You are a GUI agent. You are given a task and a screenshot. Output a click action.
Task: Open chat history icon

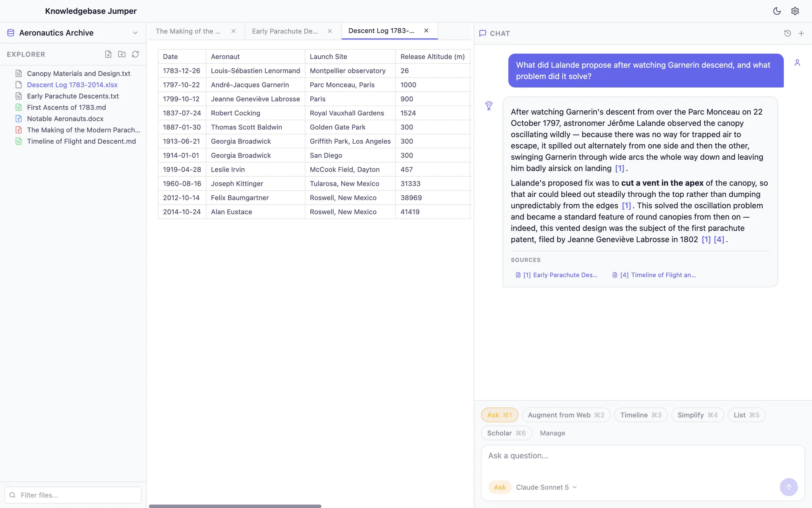788,33
